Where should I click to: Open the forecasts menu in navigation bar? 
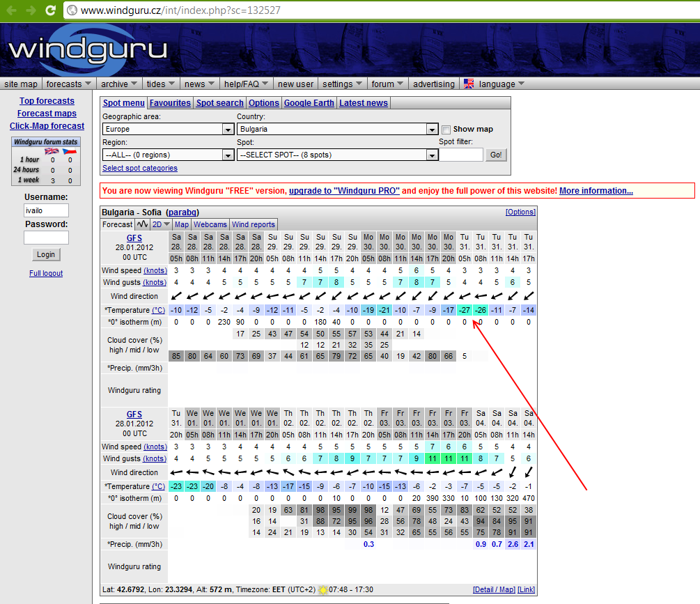68,84
